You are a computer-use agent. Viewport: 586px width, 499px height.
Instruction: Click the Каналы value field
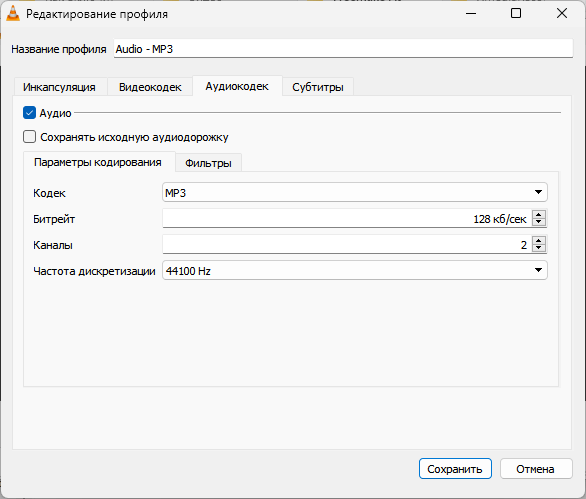tap(346, 244)
